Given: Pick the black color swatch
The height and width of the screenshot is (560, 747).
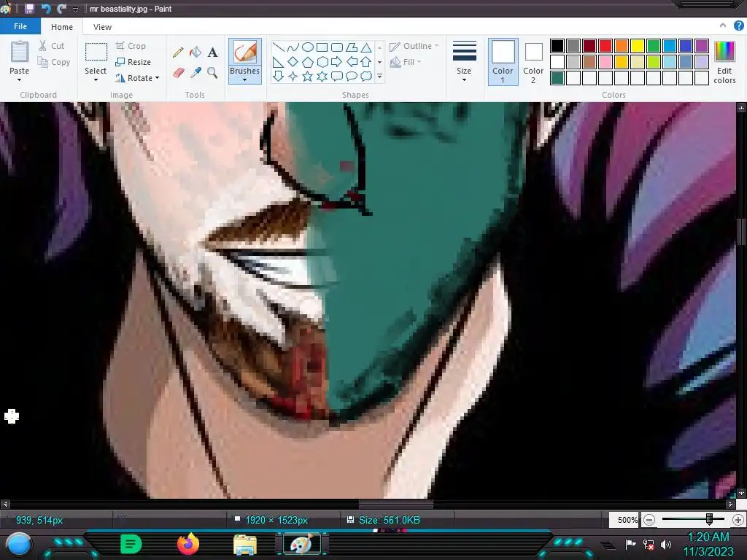Looking at the screenshot, I should click(557, 46).
